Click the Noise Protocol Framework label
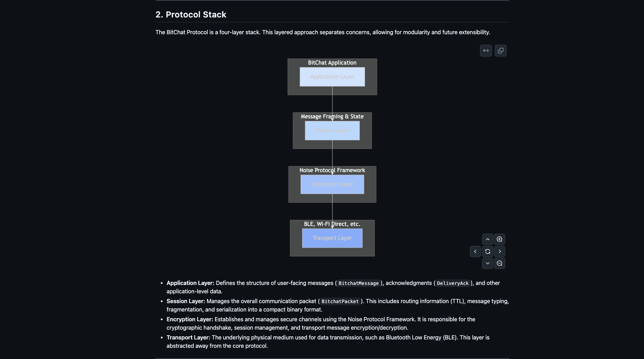Image resolution: width=644 pixels, height=359 pixels. (332, 170)
